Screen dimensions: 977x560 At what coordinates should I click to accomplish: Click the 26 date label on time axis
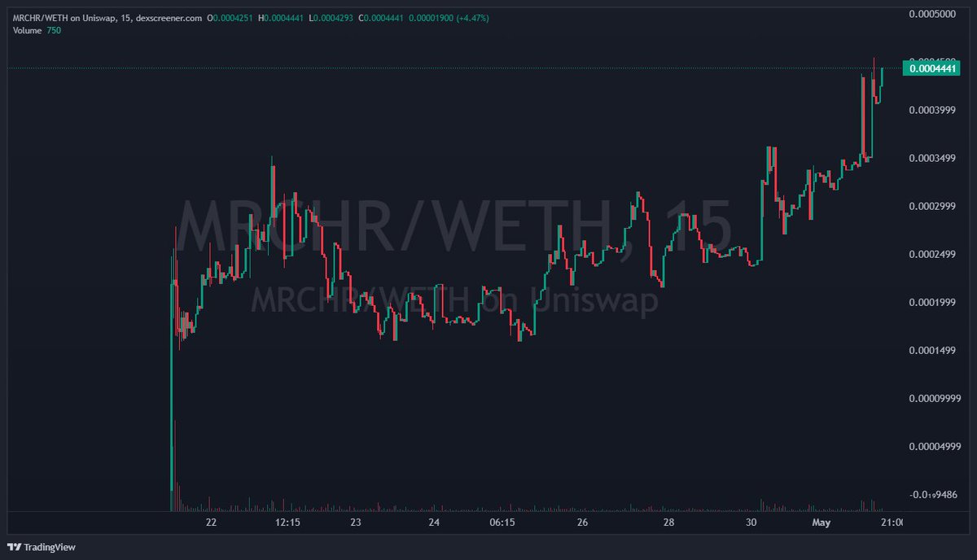(x=582, y=522)
